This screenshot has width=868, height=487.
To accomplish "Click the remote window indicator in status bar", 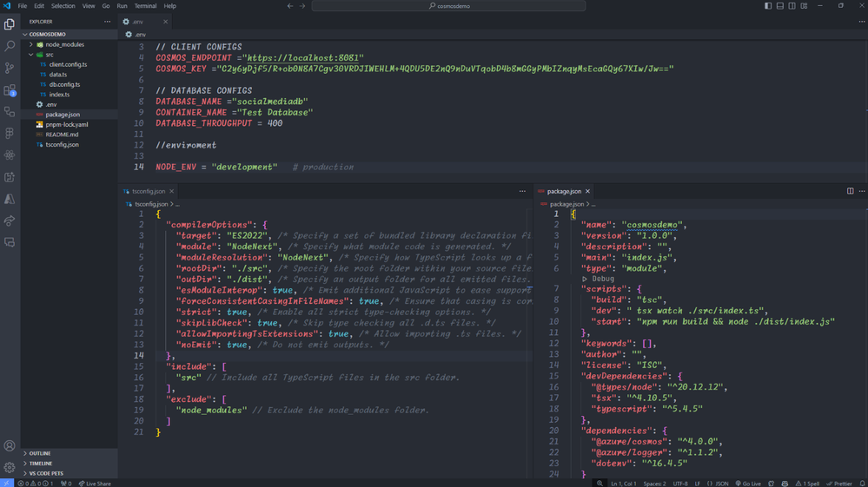I will tap(7, 484).
